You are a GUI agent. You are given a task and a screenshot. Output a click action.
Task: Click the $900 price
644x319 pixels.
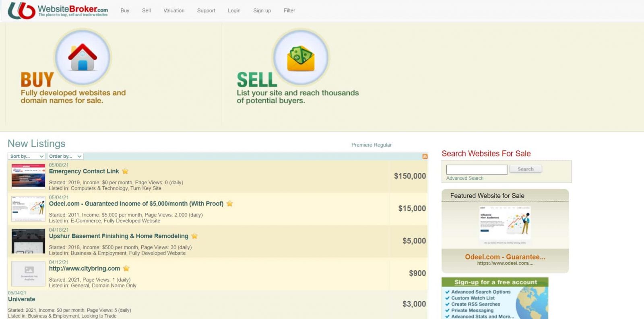[x=417, y=273]
